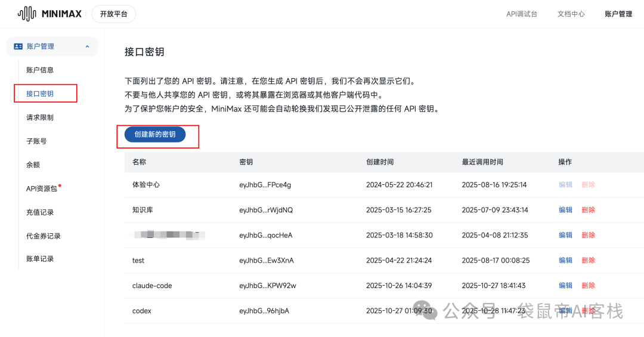Viewport: 644px width, 337px height.
Task: Open 余额 sidebar item
Action: coord(33,165)
